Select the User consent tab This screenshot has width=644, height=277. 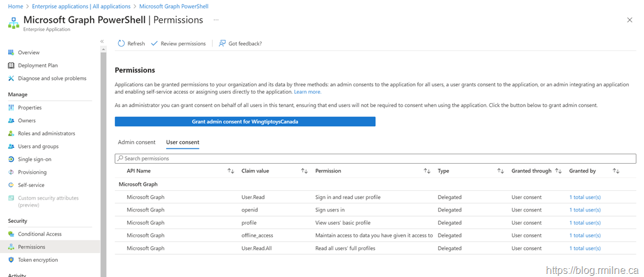pyautogui.click(x=182, y=142)
